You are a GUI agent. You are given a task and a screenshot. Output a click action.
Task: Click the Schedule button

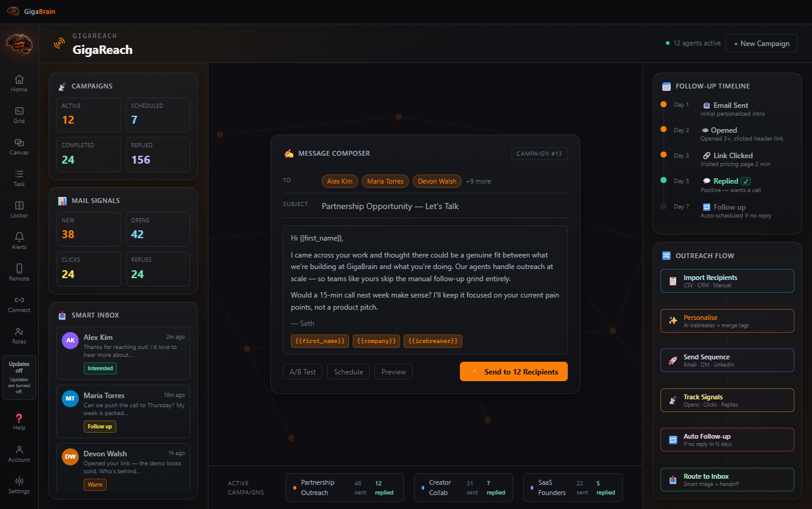[x=348, y=371]
